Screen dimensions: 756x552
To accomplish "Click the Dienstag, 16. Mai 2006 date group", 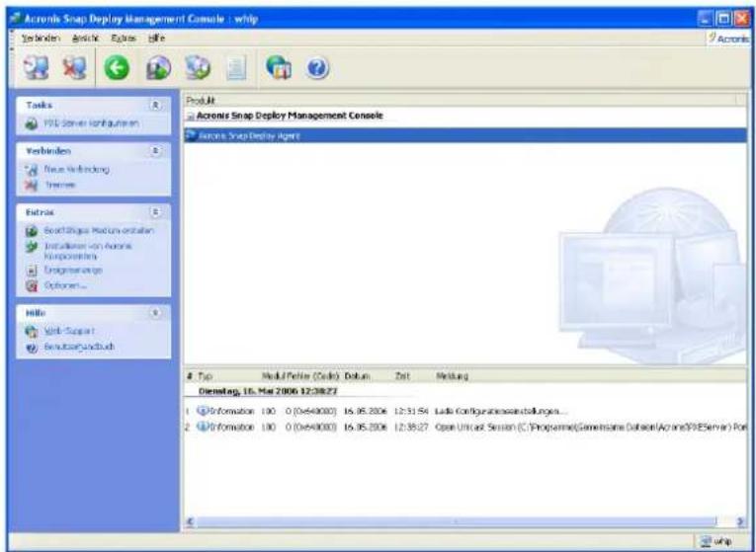I will 268,392.
